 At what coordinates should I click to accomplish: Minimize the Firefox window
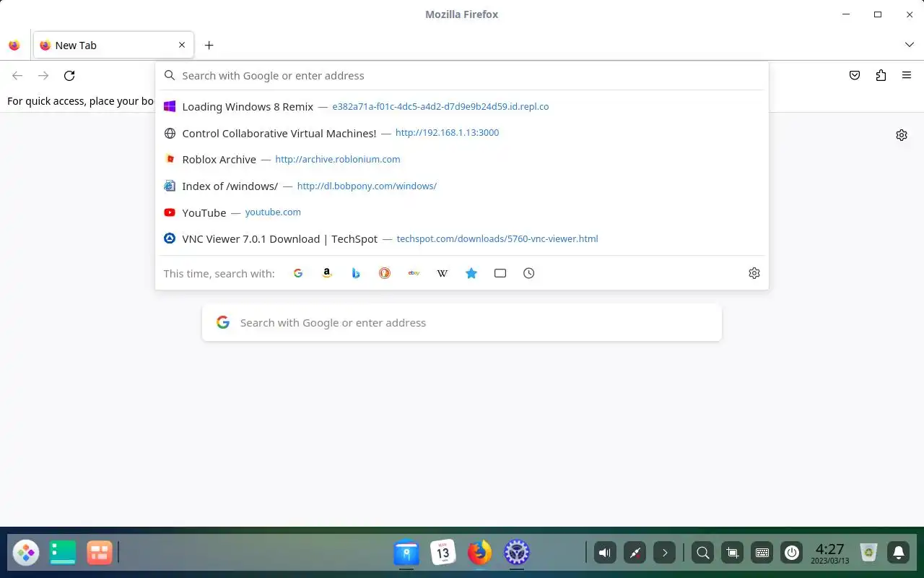[846, 14]
